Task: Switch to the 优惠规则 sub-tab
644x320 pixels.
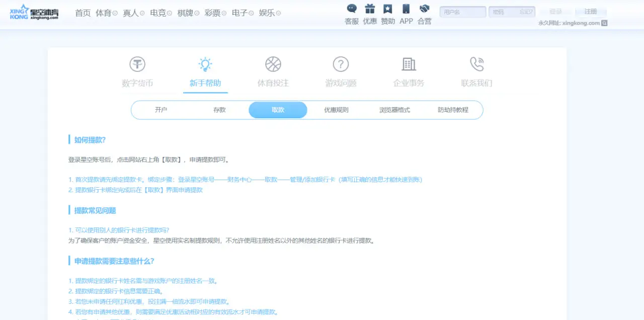Action: 336,110
